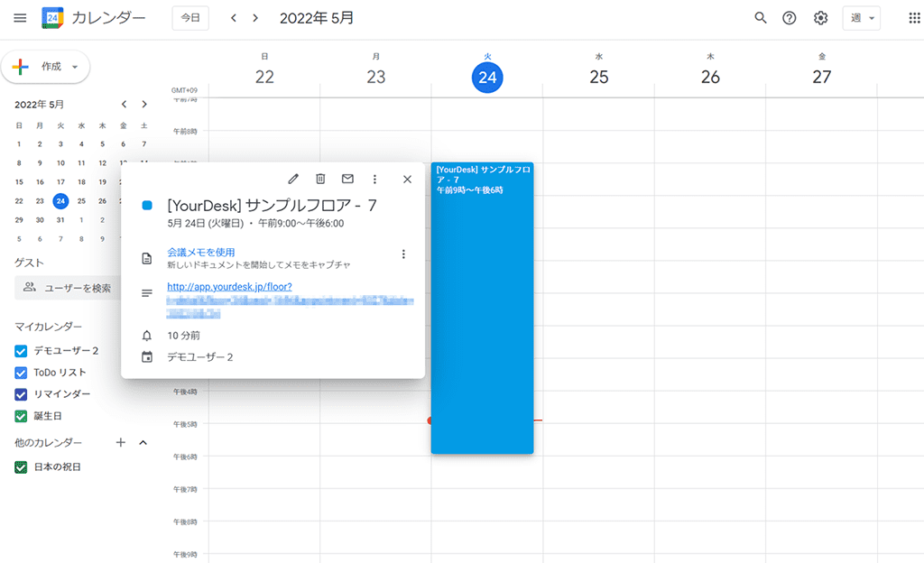Screen dimensions: 924x563
Task: Previous month arrow in mini calendar
Action: click(124, 105)
